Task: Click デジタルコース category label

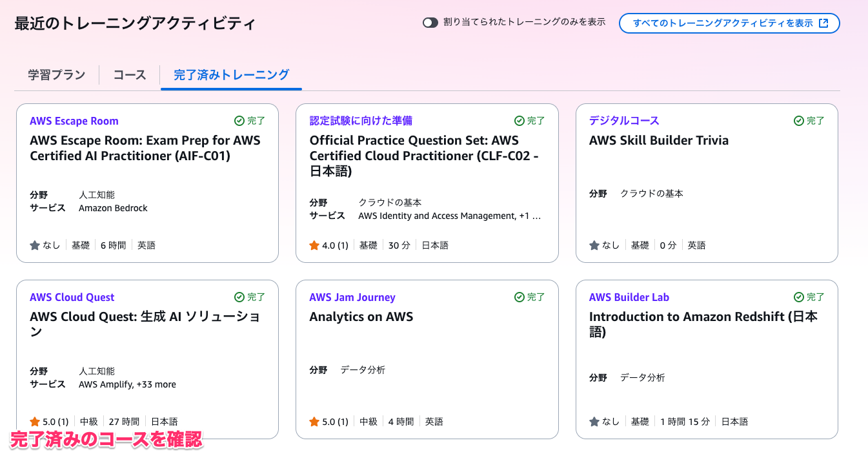Action: point(624,121)
